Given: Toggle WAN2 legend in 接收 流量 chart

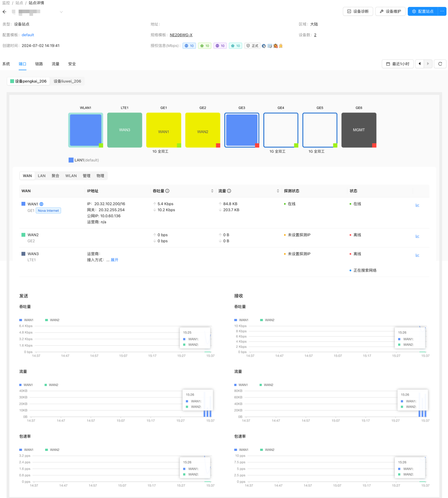Looking at the screenshot, I should (267, 385).
